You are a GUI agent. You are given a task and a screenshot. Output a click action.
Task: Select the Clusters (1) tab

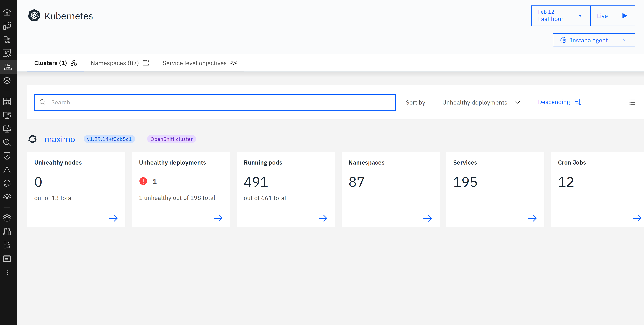coord(56,63)
